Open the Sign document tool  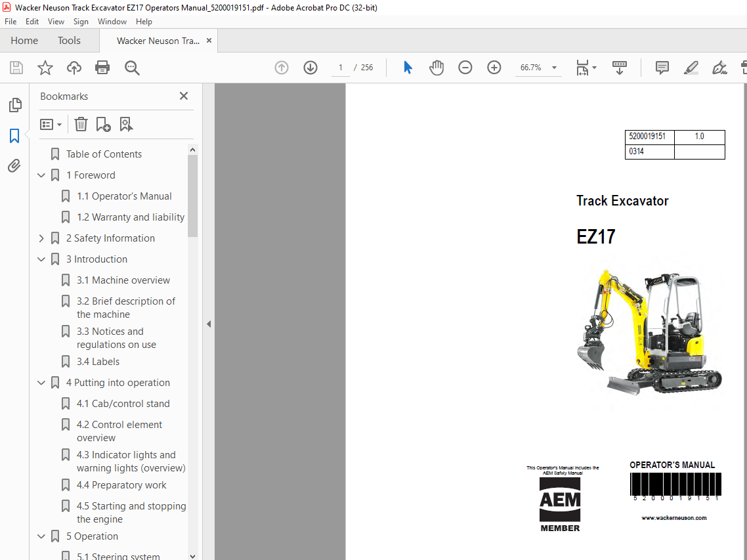coord(719,68)
